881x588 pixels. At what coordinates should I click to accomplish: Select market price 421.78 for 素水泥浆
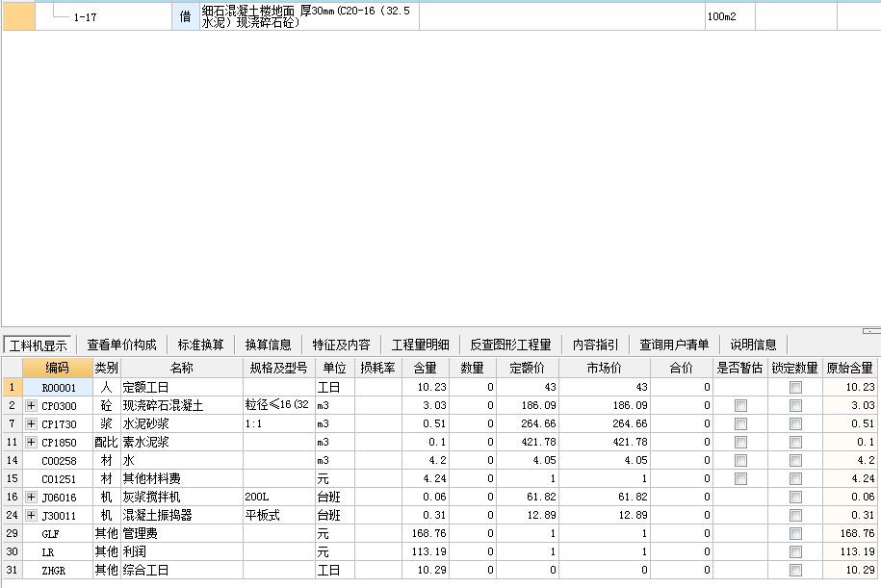click(605, 442)
